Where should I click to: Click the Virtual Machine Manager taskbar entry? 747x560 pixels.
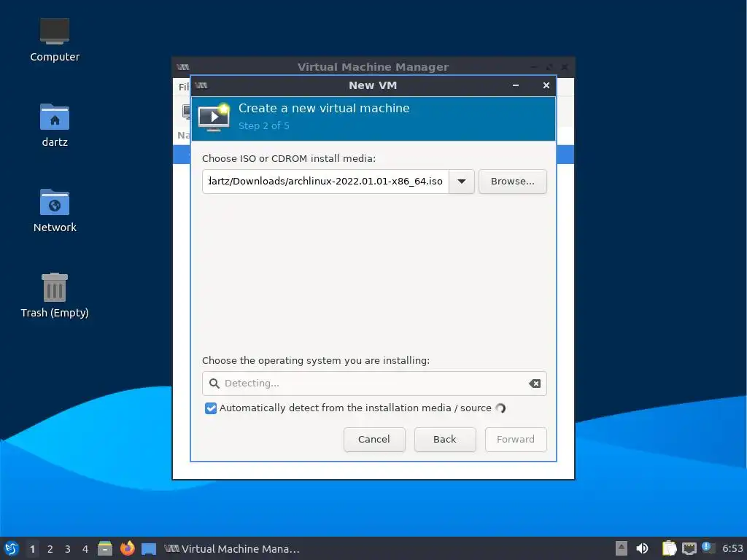tap(232, 549)
